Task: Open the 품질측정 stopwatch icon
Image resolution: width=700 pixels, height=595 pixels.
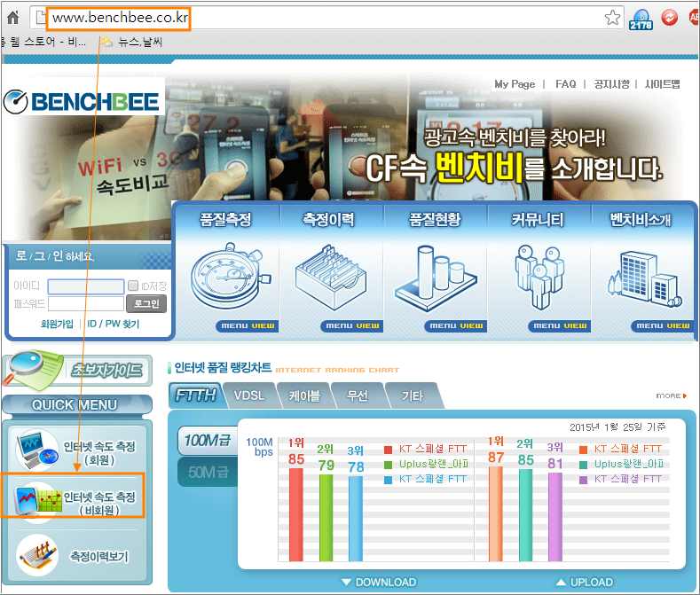Action: tap(231, 277)
